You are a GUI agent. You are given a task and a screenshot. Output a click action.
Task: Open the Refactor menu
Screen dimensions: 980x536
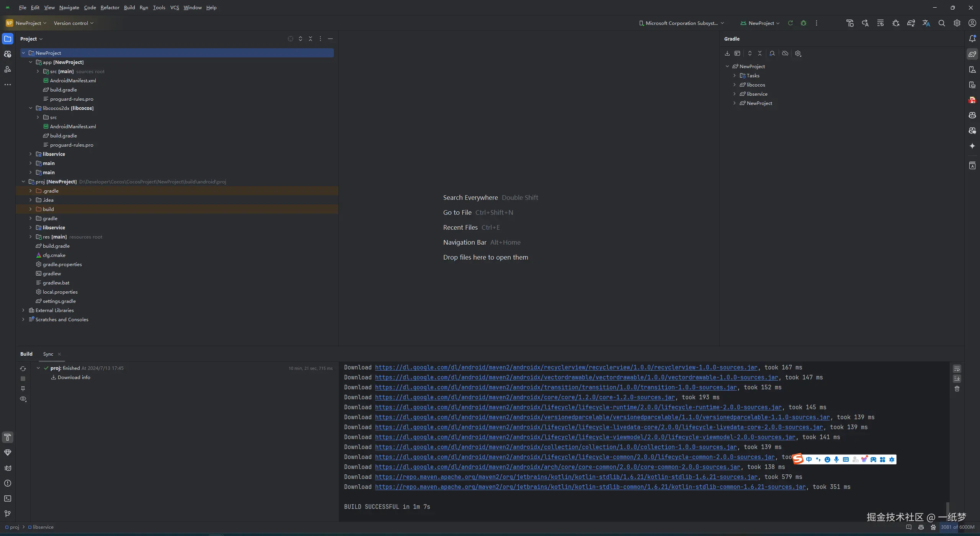(x=110, y=7)
